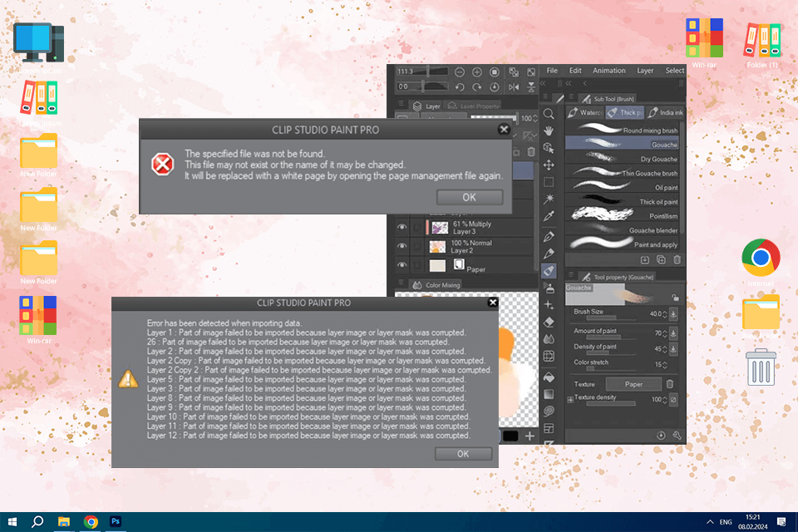Toggle the checkbox beside Paper layer's eye
The height and width of the screenshot is (532, 798).
pyautogui.click(x=417, y=264)
